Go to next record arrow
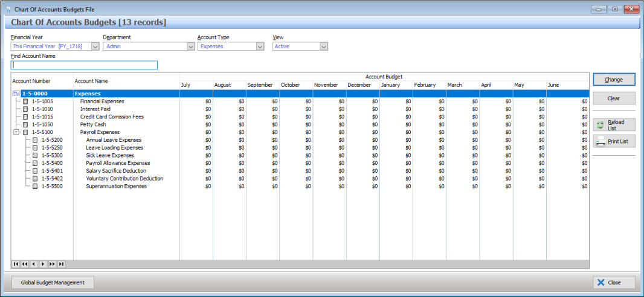Image resolution: width=644 pixels, height=297 pixels. click(x=43, y=264)
